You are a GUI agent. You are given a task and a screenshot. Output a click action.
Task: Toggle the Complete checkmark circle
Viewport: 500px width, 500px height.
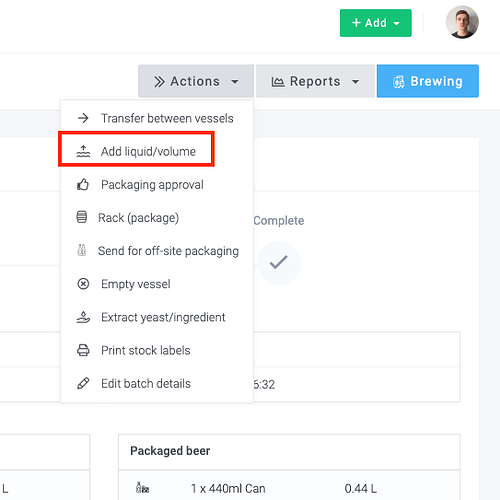[x=279, y=263]
